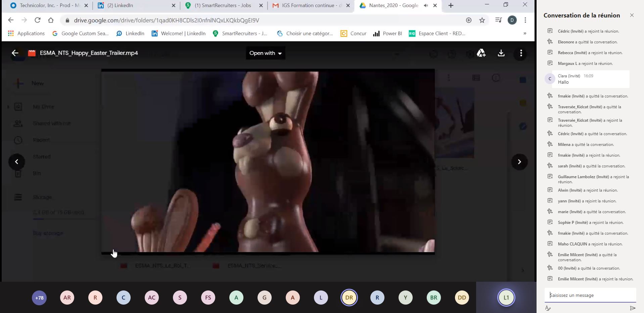
Task: Open the 'Open with' dropdown
Action: [x=265, y=53]
